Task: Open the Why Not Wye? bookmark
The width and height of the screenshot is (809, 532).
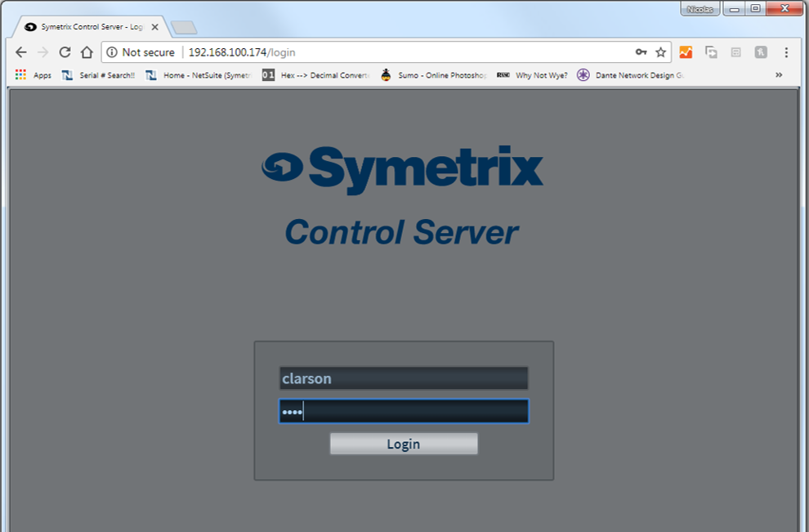Action: pos(532,75)
